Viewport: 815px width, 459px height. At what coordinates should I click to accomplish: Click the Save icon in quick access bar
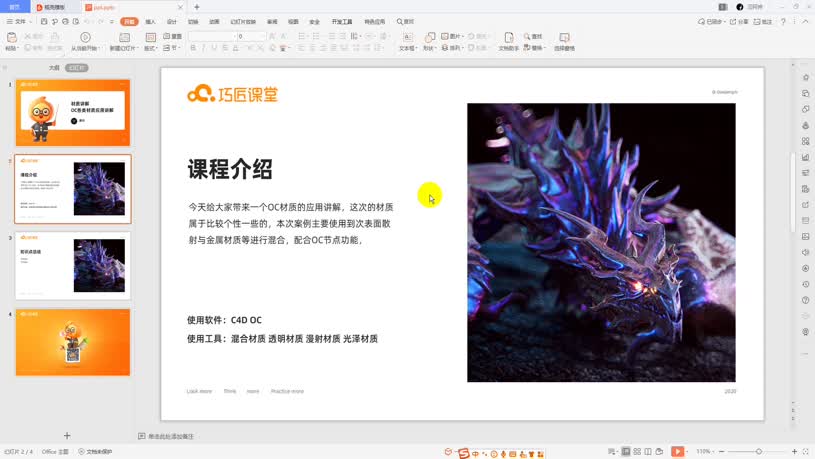[44, 22]
